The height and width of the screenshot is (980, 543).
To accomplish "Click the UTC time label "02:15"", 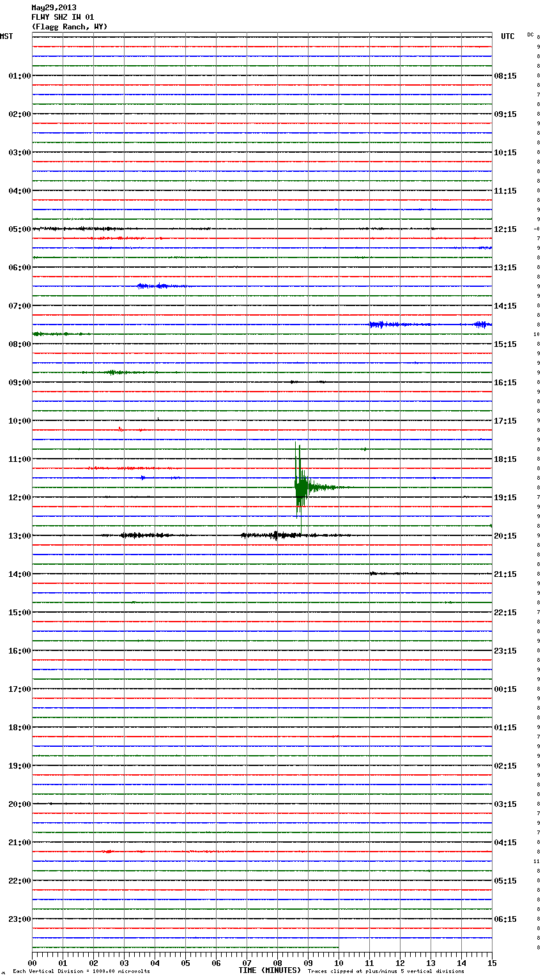I will coord(505,766).
